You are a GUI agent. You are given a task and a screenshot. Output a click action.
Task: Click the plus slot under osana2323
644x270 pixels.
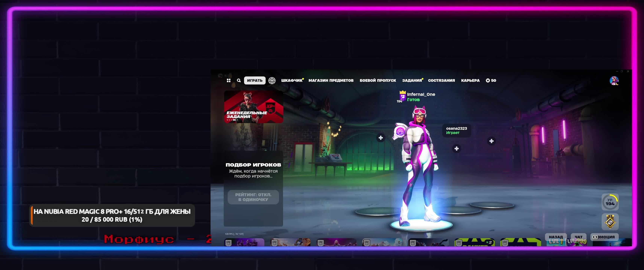click(456, 149)
